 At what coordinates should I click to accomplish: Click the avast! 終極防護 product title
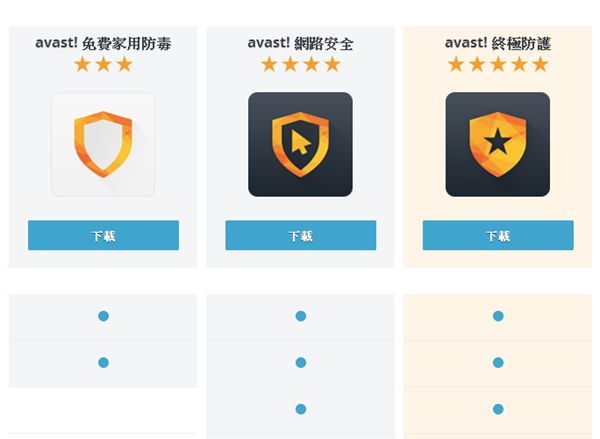(x=498, y=44)
